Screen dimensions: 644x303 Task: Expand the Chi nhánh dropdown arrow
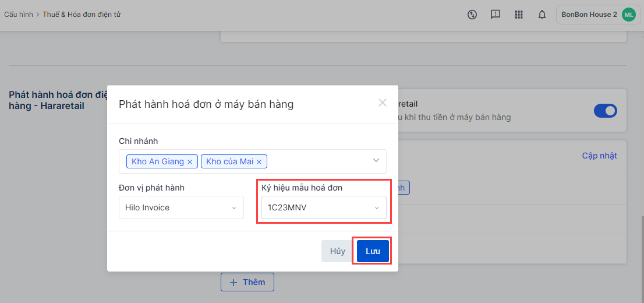coord(376,160)
